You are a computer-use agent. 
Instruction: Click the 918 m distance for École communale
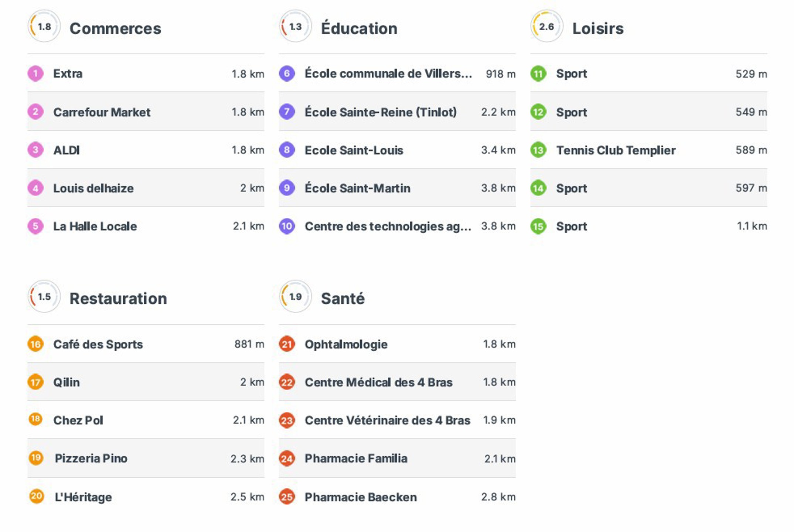(500, 74)
